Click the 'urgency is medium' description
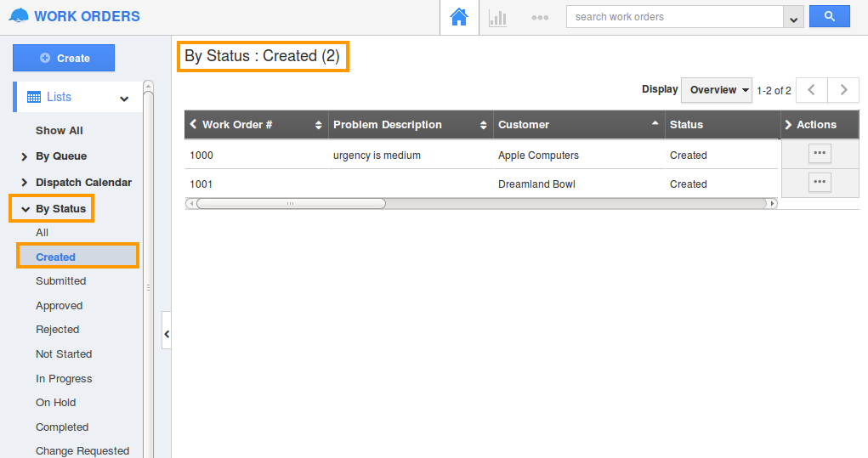Screen dimensions: 868x458 pos(377,155)
